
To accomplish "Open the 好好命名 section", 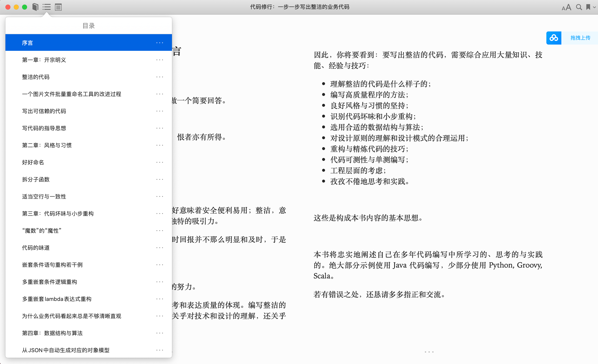I will [x=88, y=162].
